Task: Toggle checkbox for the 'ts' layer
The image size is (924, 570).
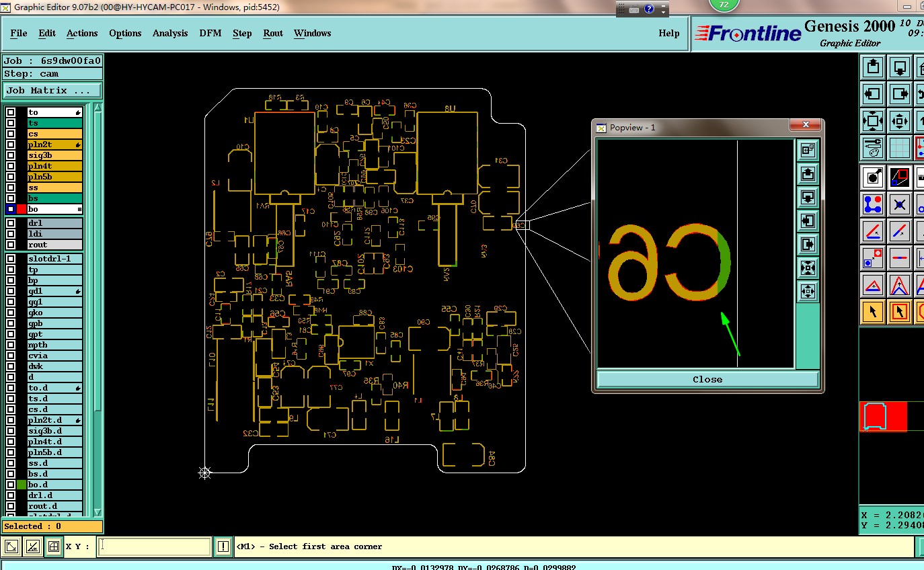Action: [x=11, y=123]
